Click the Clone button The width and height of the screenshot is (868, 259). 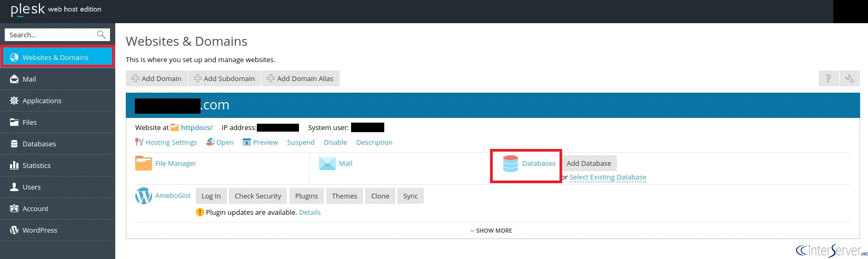pyautogui.click(x=380, y=196)
